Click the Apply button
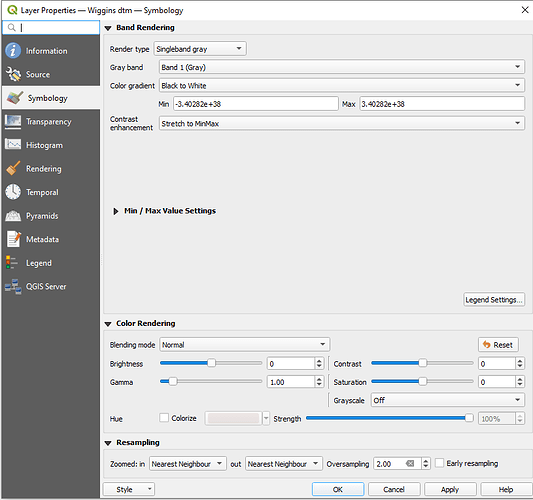 450,489
